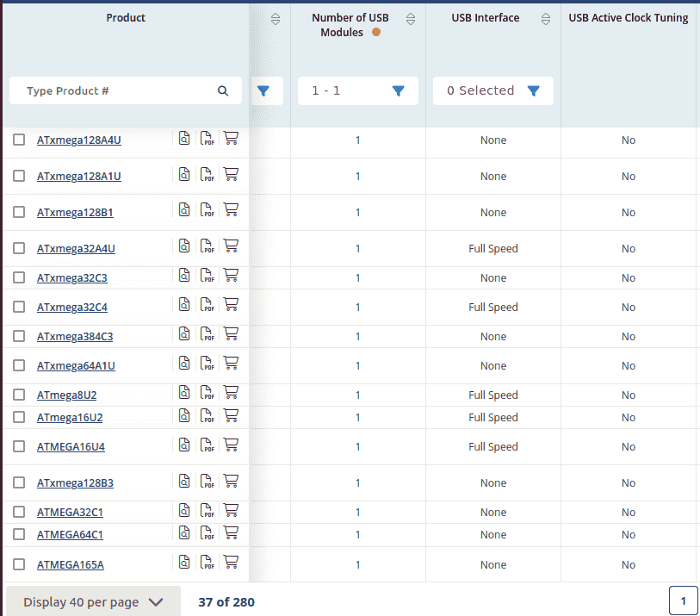Tick ATmega8U2 checkbox
The image size is (700, 616).
pos(19,395)
